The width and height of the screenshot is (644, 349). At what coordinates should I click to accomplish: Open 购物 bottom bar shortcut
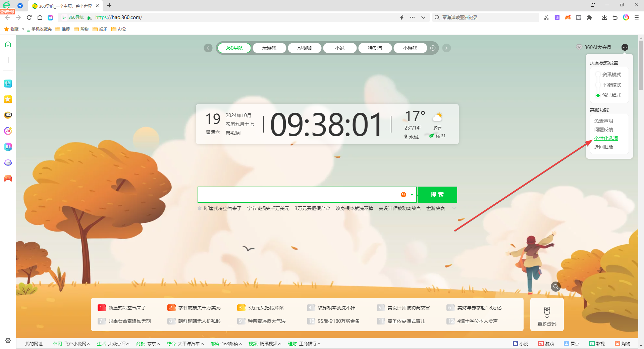pos(623,344)
